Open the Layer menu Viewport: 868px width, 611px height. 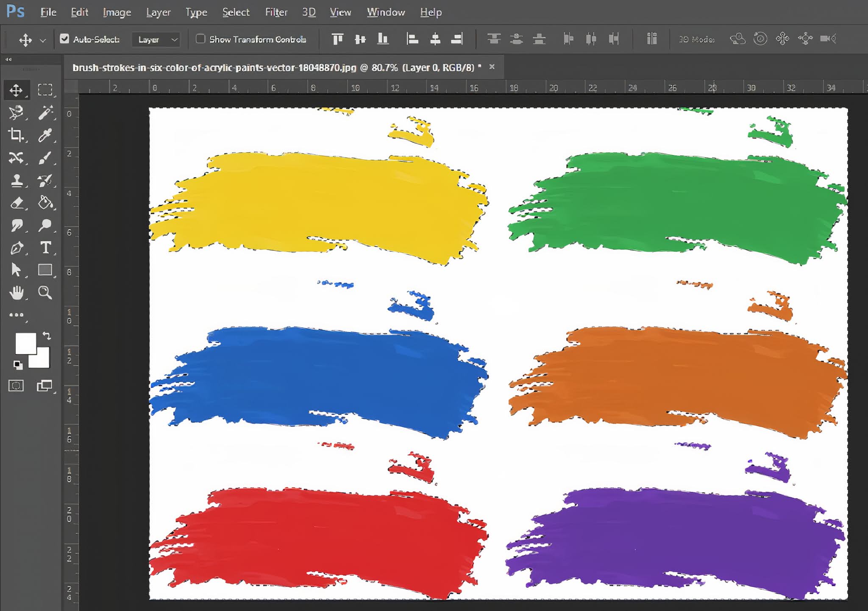[158, 12]
